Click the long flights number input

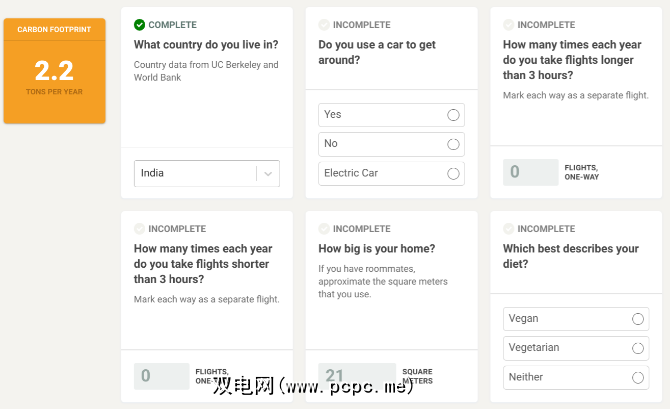pyautogui.click(x=530, y=172)
